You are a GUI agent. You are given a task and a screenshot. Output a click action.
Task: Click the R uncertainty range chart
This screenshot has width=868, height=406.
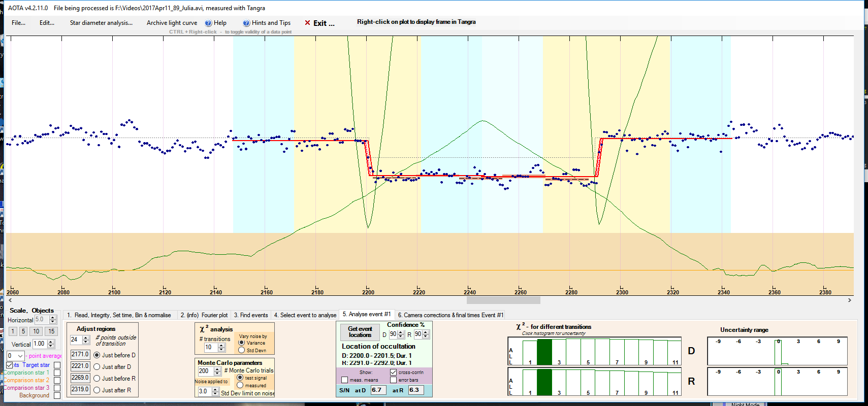pyautogui.click(x=777, y=382)
